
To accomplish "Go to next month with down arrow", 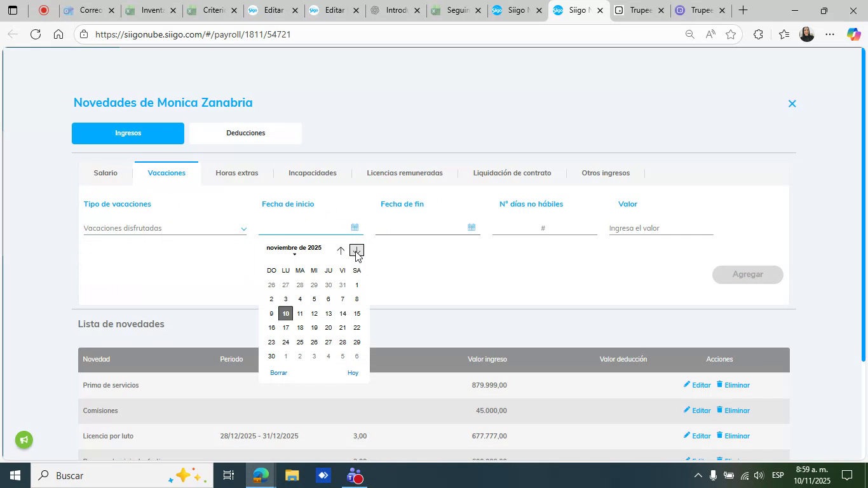I will click(x=356, y=250).
